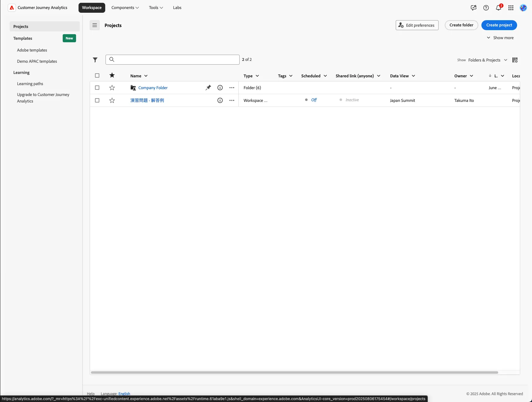Open the Folders & Projects show dropdown
The image size is (532, 402).
coord(488,60)
